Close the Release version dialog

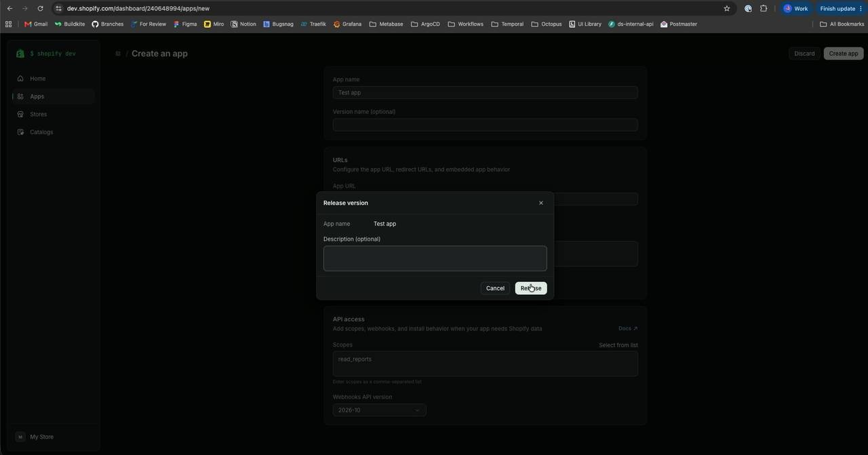[x=540, y=203]
